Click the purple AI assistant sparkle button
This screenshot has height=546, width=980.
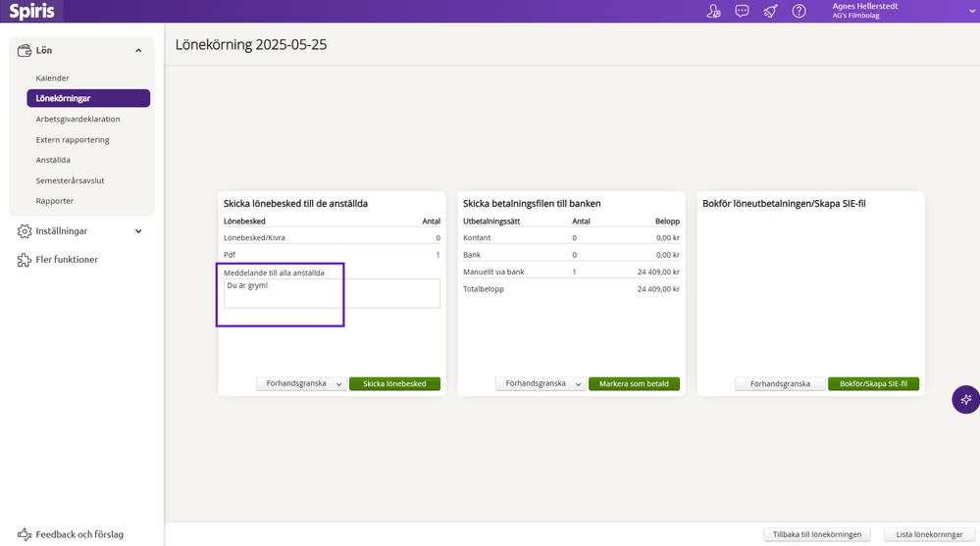[965, 399]
